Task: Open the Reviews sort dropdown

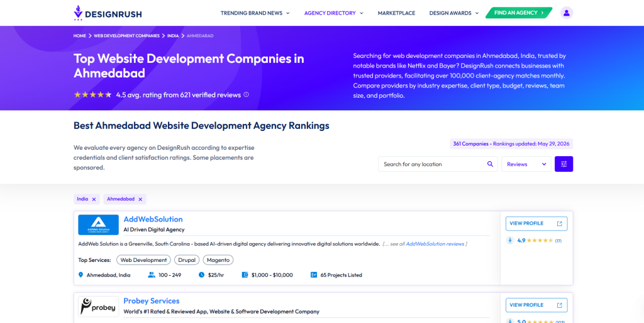Action: tap(526, 164)
